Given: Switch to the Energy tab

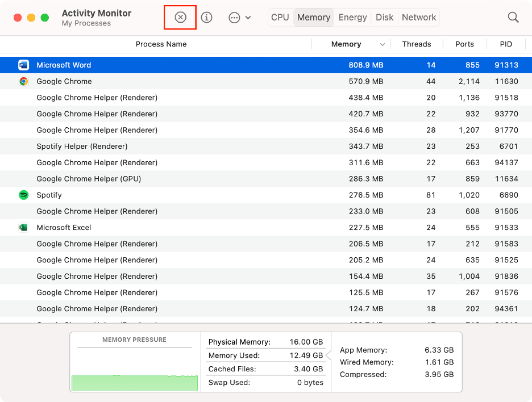Looking at the screenshot, I should [x=352, y=17].
